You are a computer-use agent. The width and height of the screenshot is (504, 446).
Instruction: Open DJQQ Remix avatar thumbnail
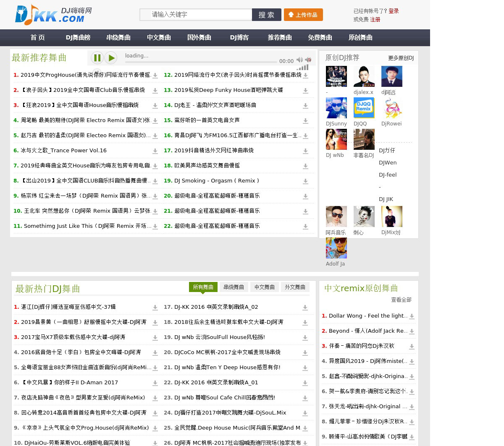[364, 108]
